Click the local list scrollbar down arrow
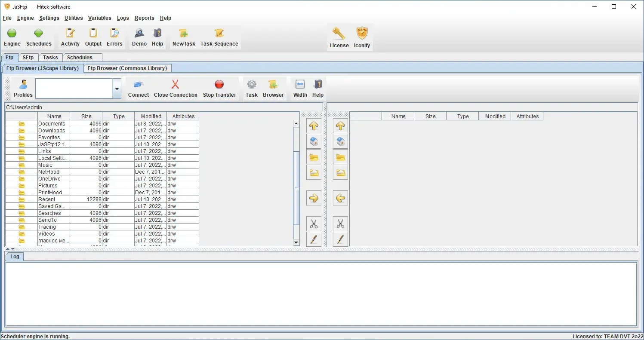This screenshot has width=644, height=340. (296, 242)
